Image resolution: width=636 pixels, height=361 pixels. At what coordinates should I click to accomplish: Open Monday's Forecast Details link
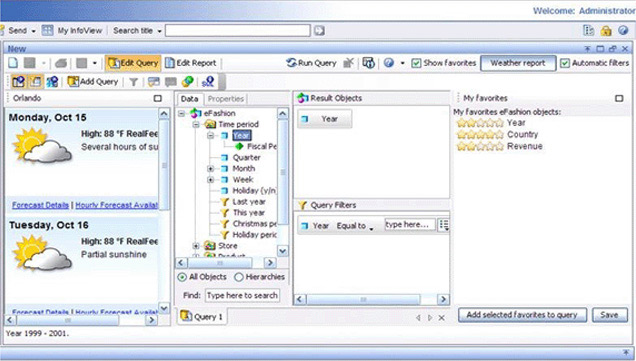pos(40,205)
